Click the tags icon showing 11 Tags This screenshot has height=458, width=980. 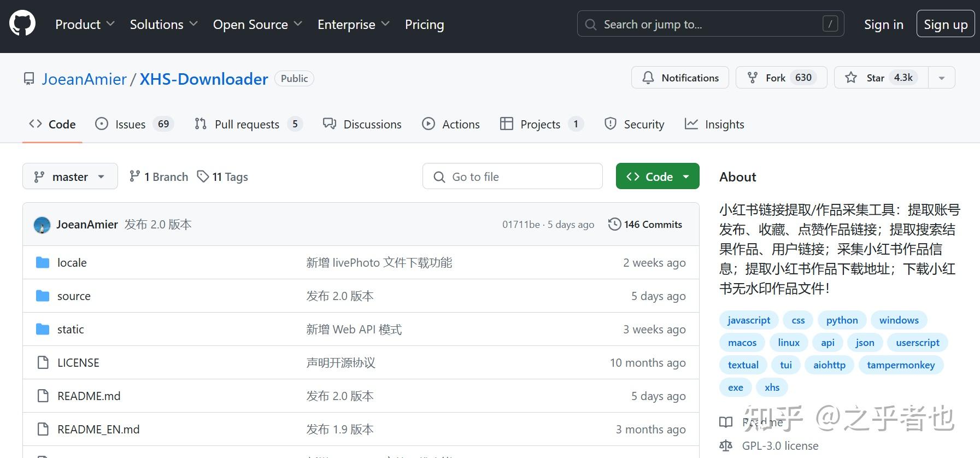tap(203, 177)
